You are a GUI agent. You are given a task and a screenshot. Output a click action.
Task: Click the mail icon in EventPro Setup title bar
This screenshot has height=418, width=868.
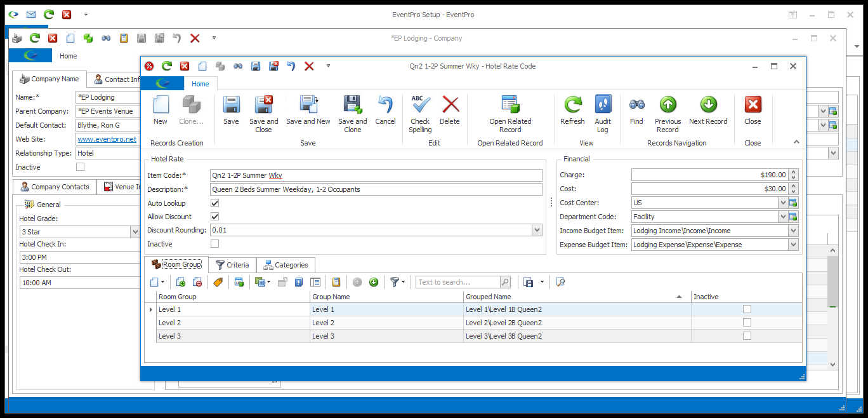tap(31, 15)
